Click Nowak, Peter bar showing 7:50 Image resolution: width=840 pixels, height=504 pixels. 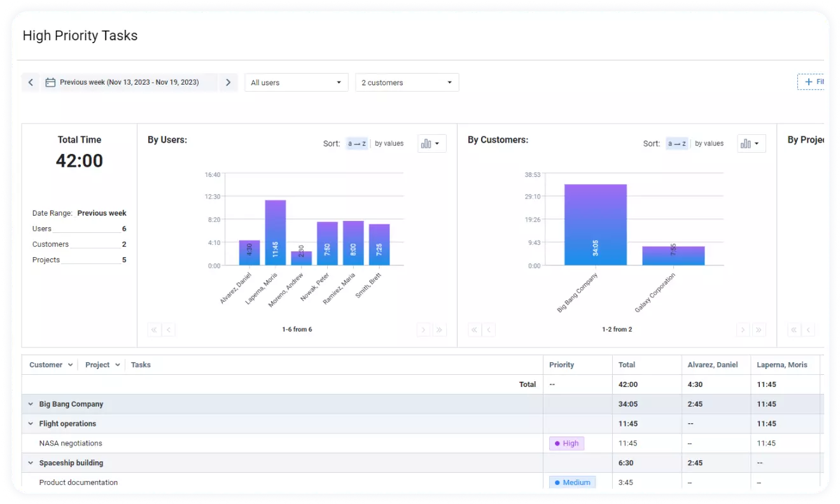click(x=328, y=244)
